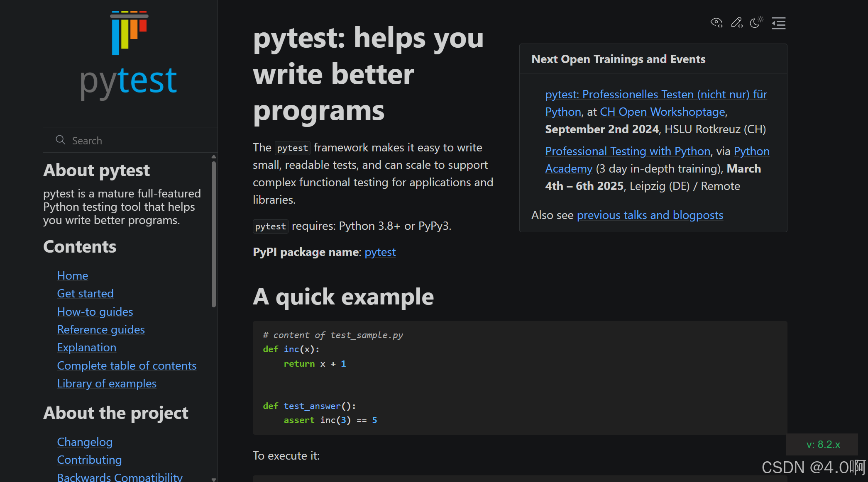Open Reference guides

pos(101,329)
